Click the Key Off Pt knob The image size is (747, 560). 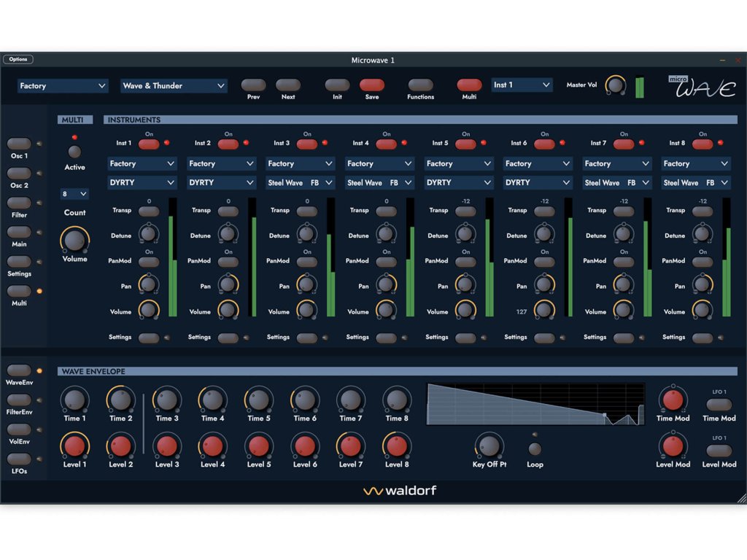489,446
